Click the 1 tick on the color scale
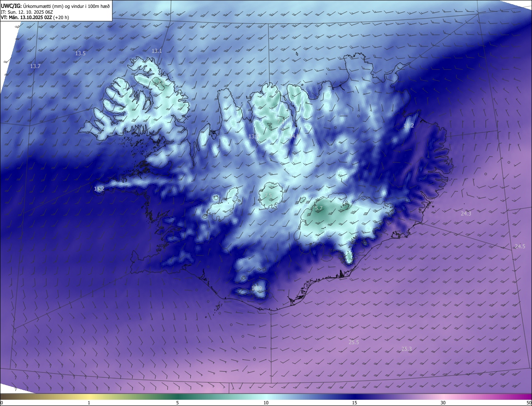The height and width of the screenshot is (406, 532). 89,403
